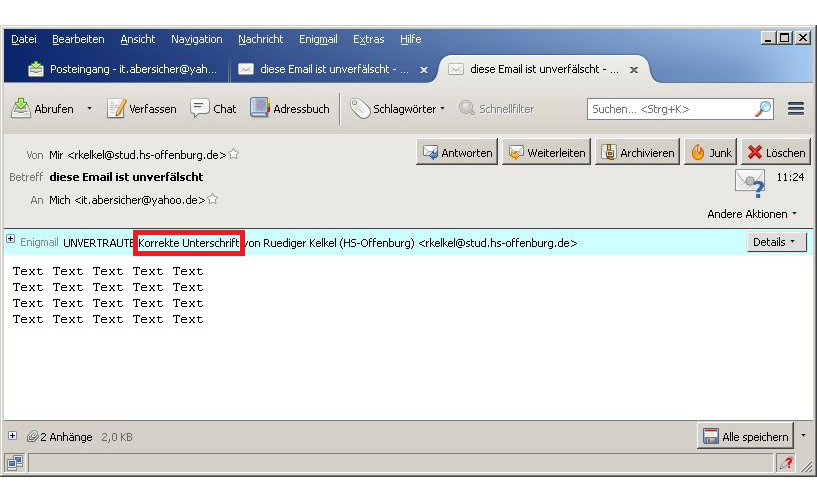The width and height of the screenshot is (817, 502).
Task: Mark the message as Junk
Action: 711,153
